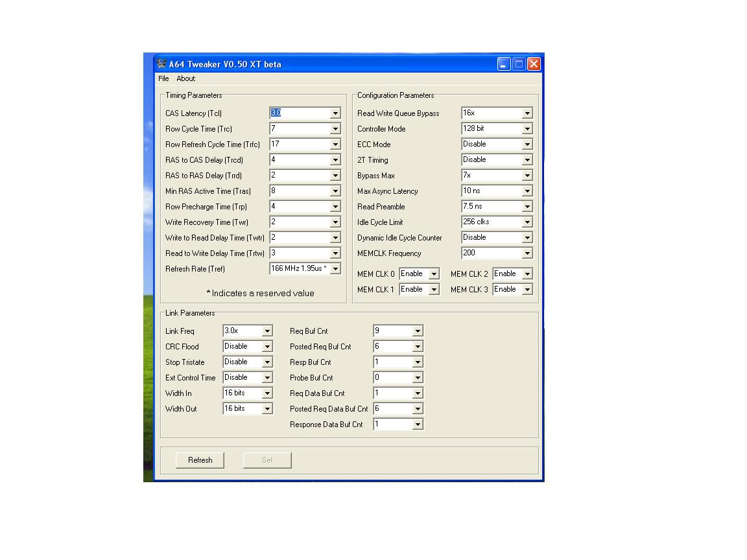
Task: Open the RAS to CAS Delay (Trcd) dropdown
Action: coord(335,160)
